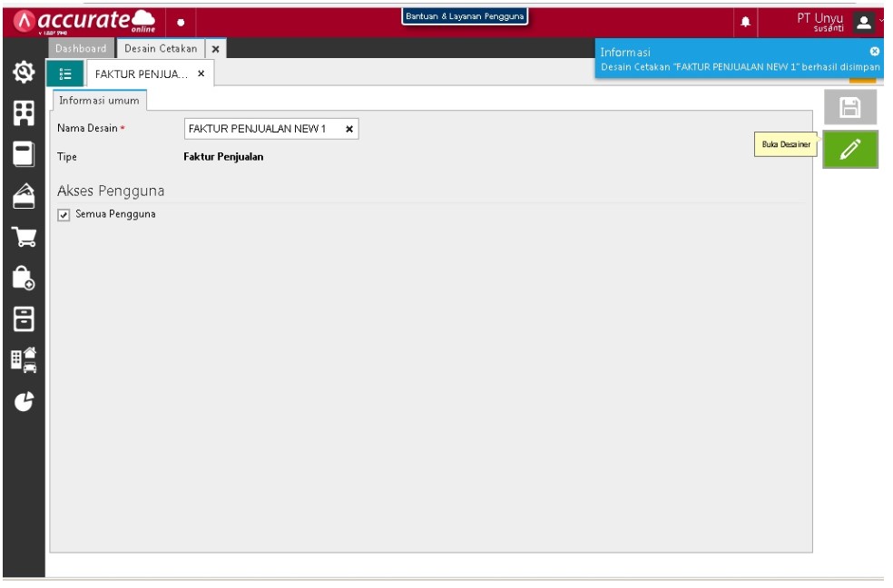The width and height of the screenshot is (893, 588).
Task: Dismiss the Informasi notification popup
Action: [874, 53]
